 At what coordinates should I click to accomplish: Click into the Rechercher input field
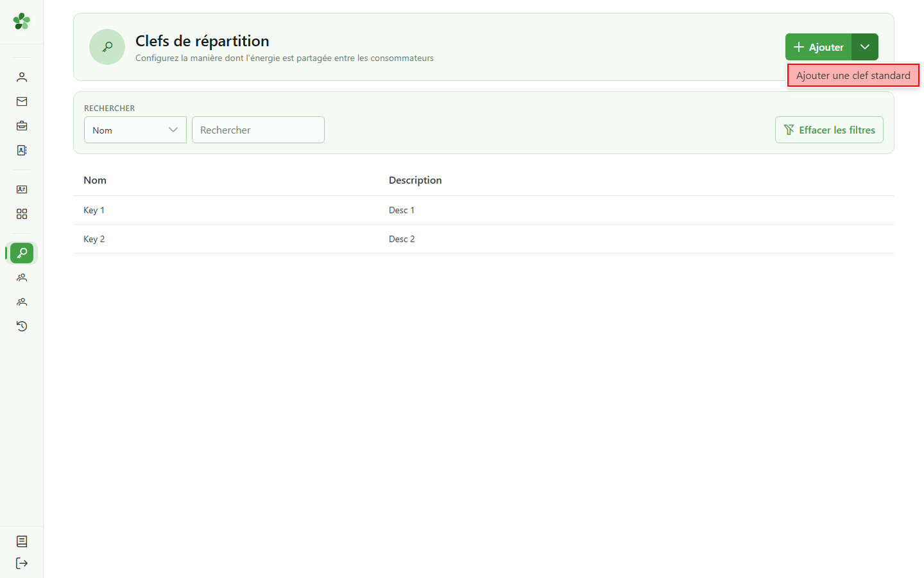click(x=258, y=130)
